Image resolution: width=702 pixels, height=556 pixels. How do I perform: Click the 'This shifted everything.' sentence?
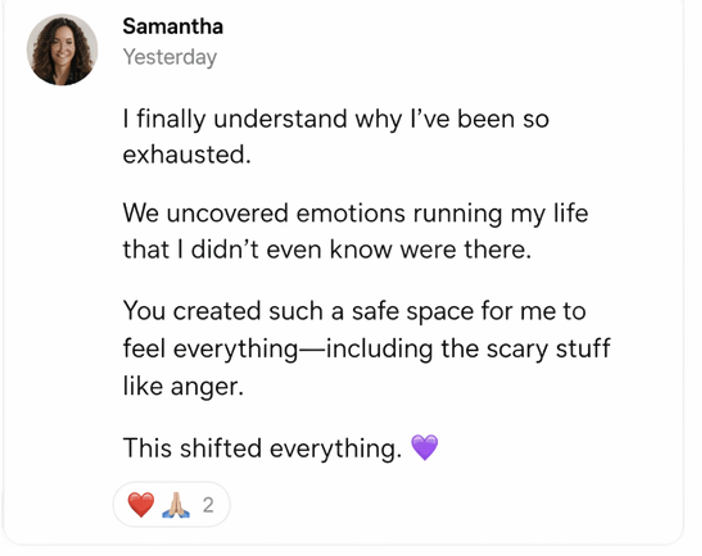coord(262,448)
